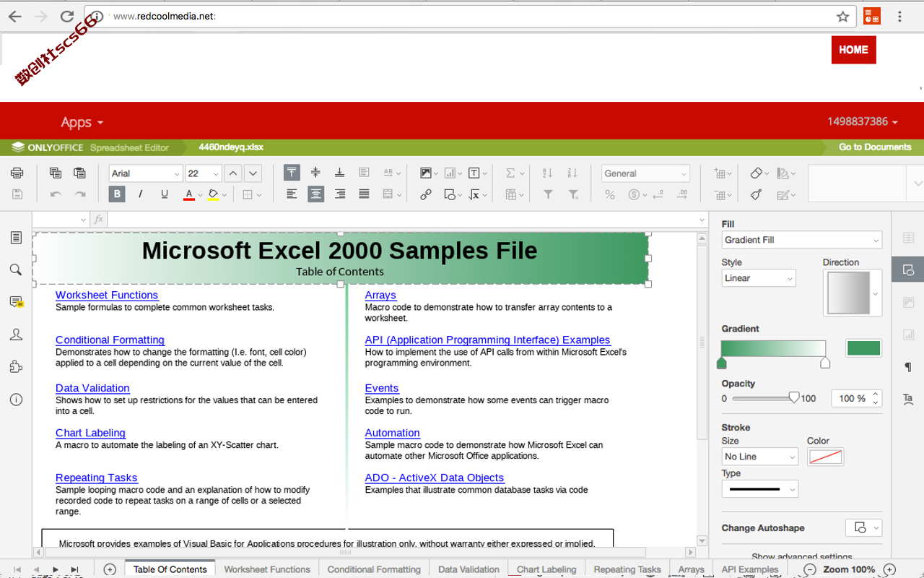Select the Table Of Contents sheet tab
Image resolution: width=924 pixels, height=578 pixels.
pyautogui.click(x=170, y=569)
